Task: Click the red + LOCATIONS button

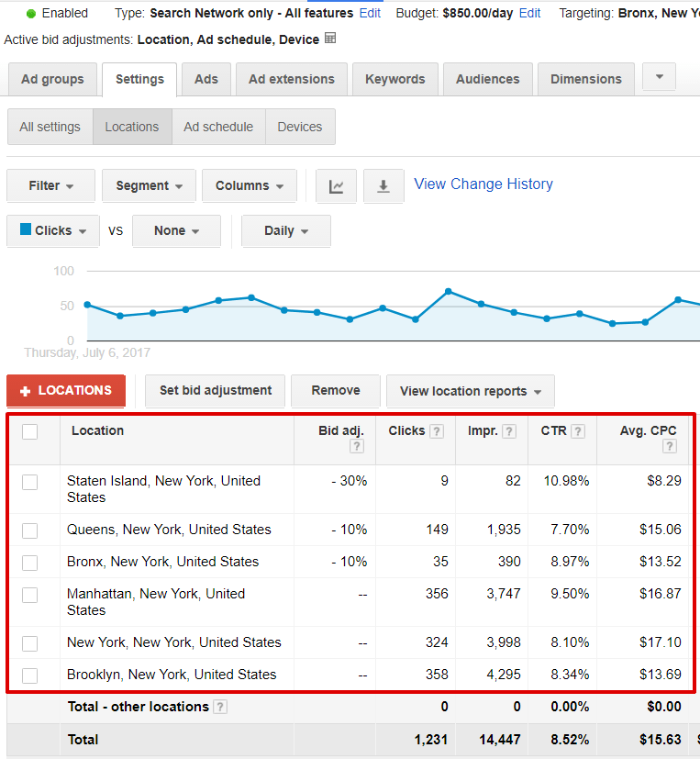Action: tap(66, 391)
